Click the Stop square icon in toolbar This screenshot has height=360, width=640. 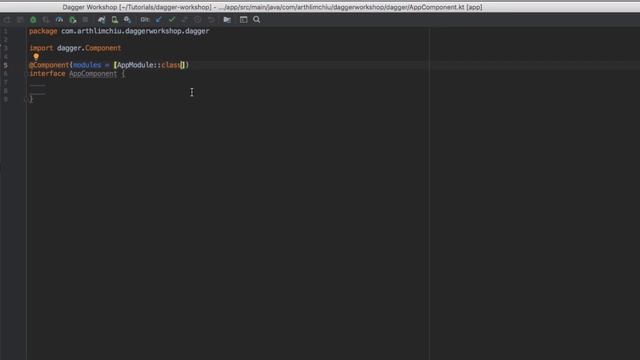pos(85,20)
